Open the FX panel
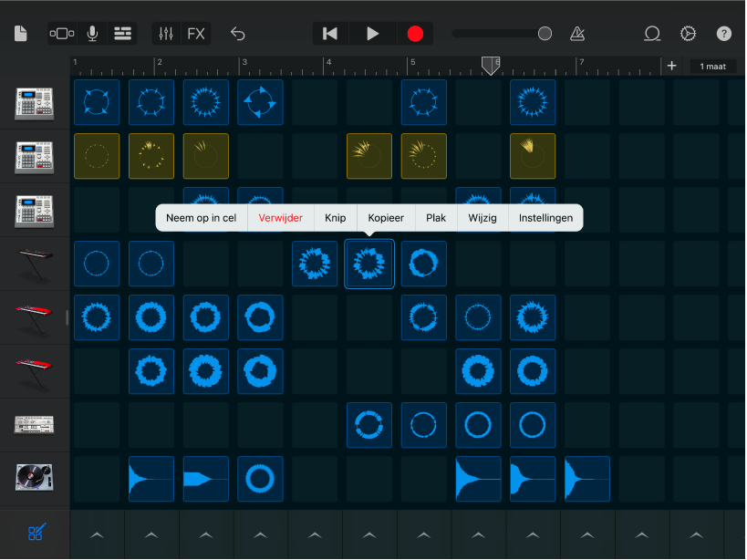 [x=197, y=34]
